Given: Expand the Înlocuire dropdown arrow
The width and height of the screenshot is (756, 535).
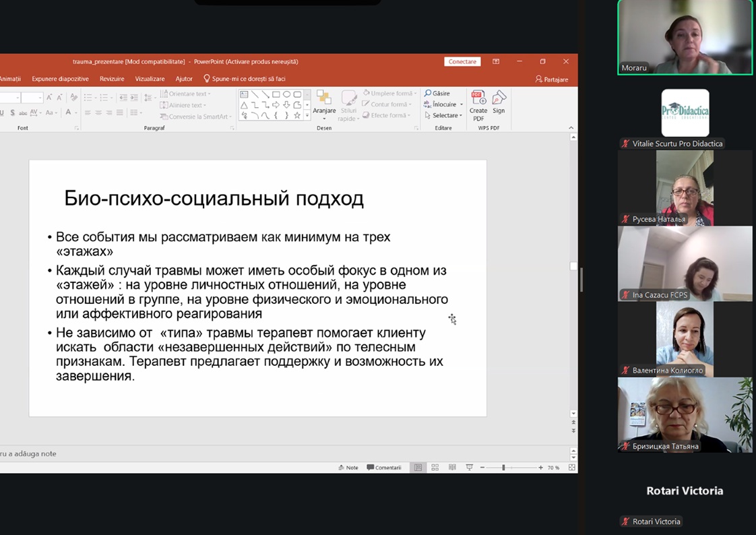Looking at the screenshot, I should coord(461,105).
